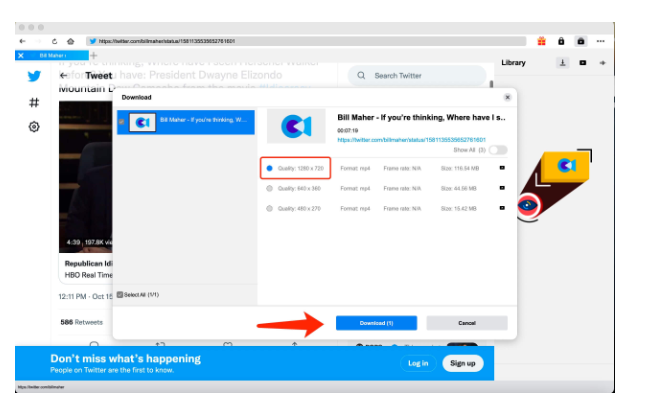Toggle checkbox beside Bill Maher video item
The height and width of the screenshot is (408, 651).
121,122
